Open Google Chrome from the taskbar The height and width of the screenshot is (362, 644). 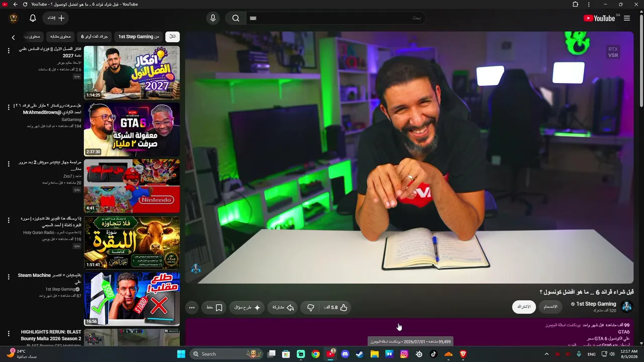315,354
